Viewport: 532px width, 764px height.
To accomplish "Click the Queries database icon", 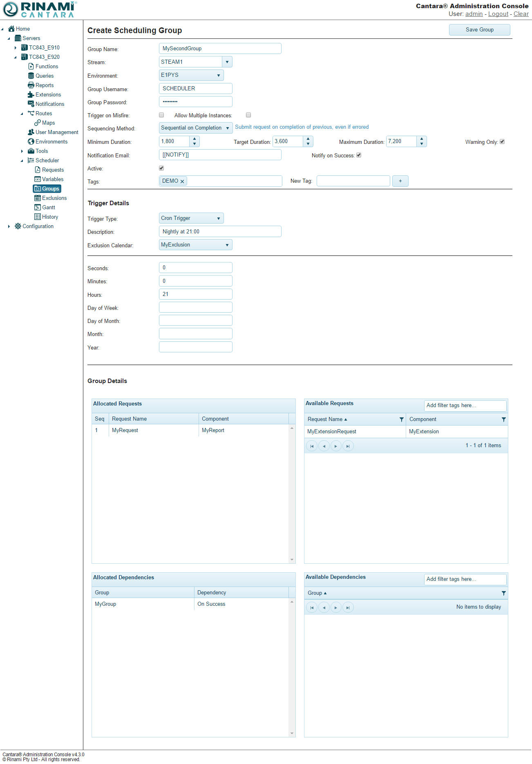I will (31, 76).
